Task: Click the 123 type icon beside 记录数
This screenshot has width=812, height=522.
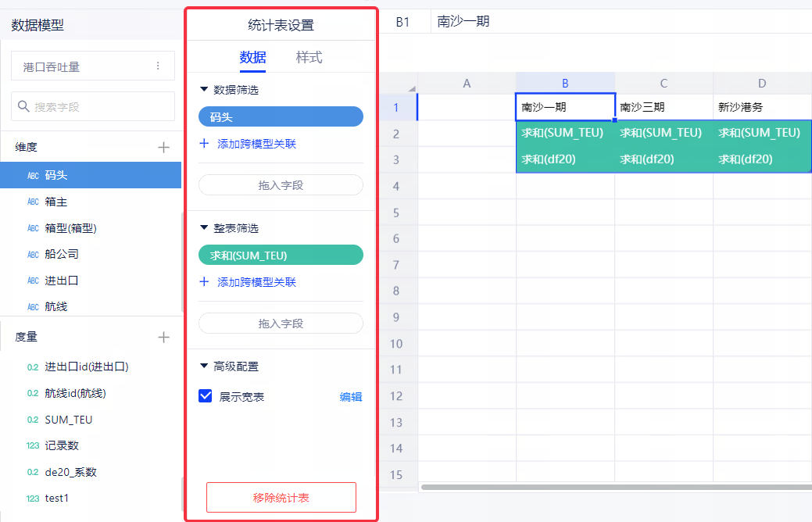Action: 33,446
